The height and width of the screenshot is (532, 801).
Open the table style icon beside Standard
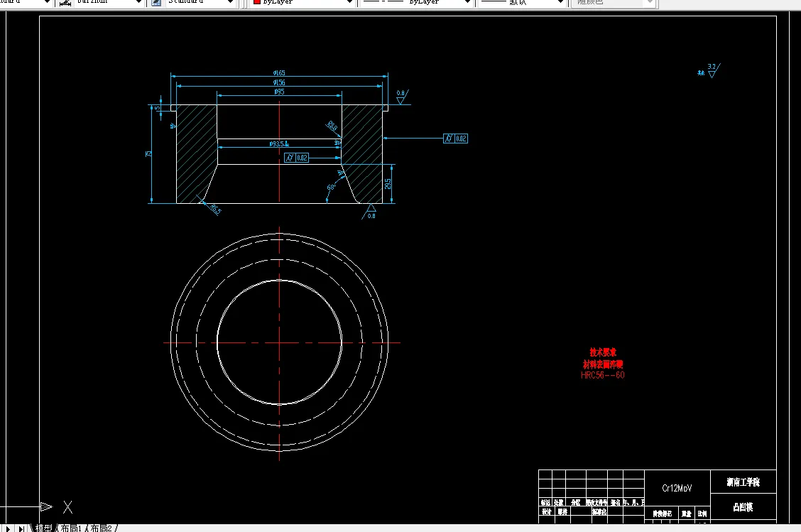(156, 3)
